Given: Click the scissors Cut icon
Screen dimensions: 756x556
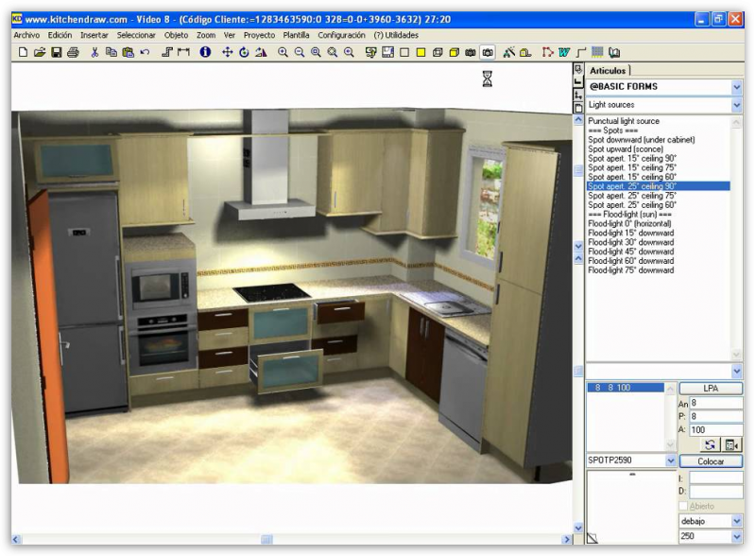Looking at the screenshot, I should [x=94, y=53].
